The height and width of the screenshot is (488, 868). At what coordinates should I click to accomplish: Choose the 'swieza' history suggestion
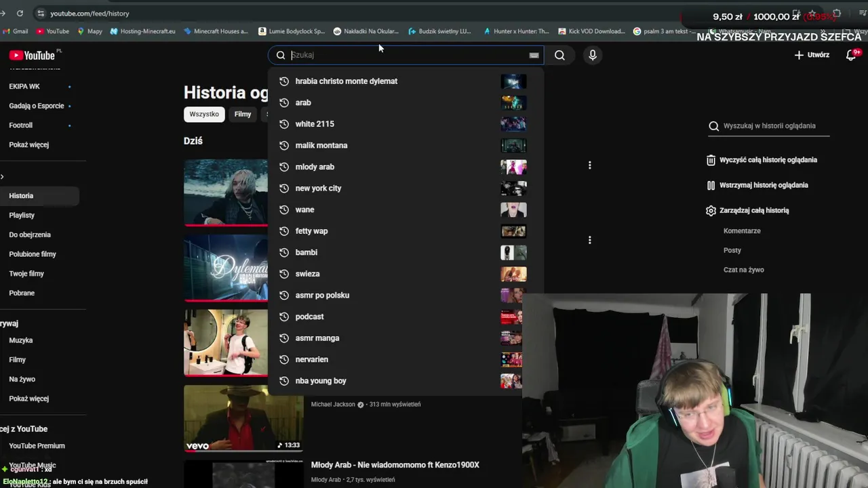[406, 274]
